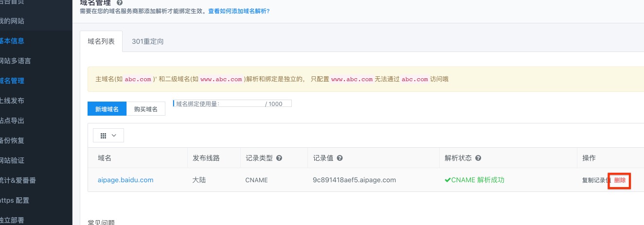644x225 pixels.
Task: Open the 查看如何添加域名解析 help link
Action: (x=239, y=11)
